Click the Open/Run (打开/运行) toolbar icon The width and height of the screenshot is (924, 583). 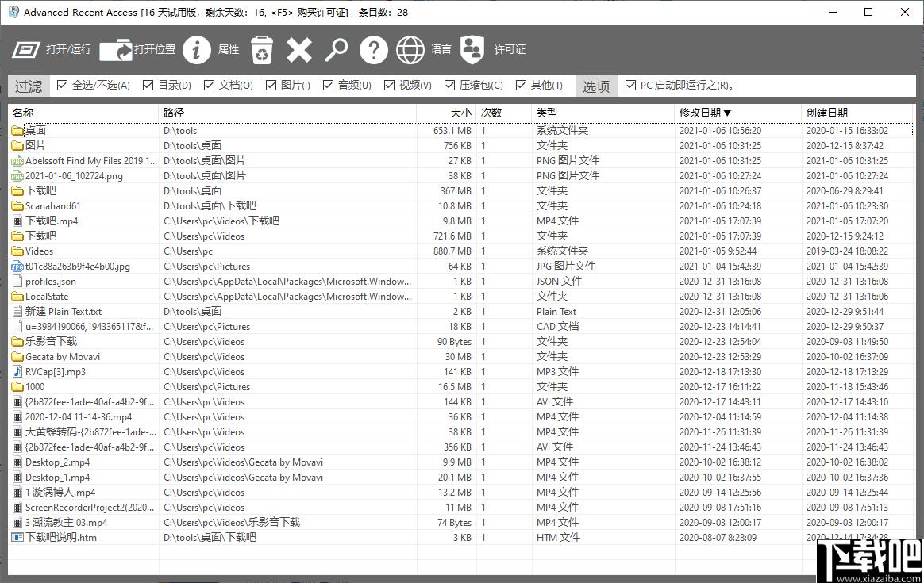26,50
